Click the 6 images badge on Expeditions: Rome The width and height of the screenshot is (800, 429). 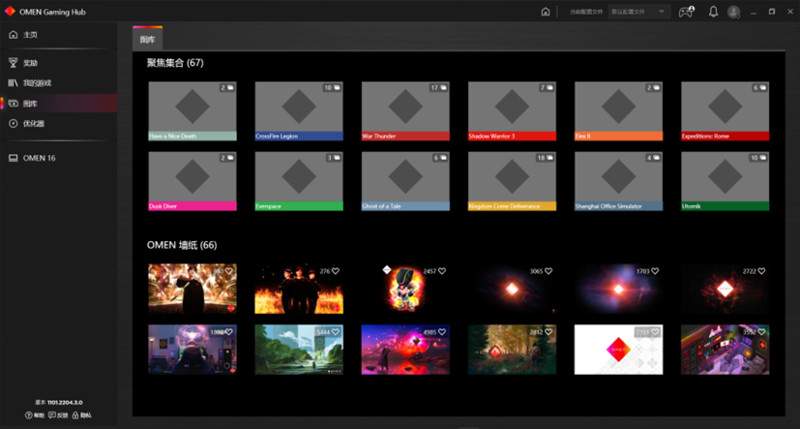coord(760,88)
